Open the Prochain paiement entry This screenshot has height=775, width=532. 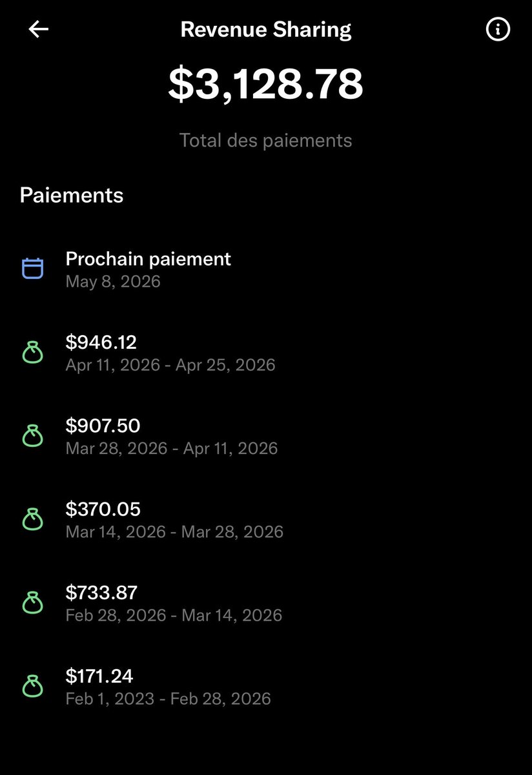tap(266, 269)
